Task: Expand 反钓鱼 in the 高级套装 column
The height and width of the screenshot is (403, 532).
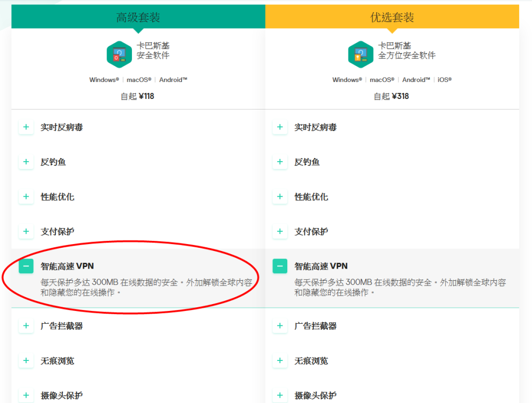Action: (26, 162)
